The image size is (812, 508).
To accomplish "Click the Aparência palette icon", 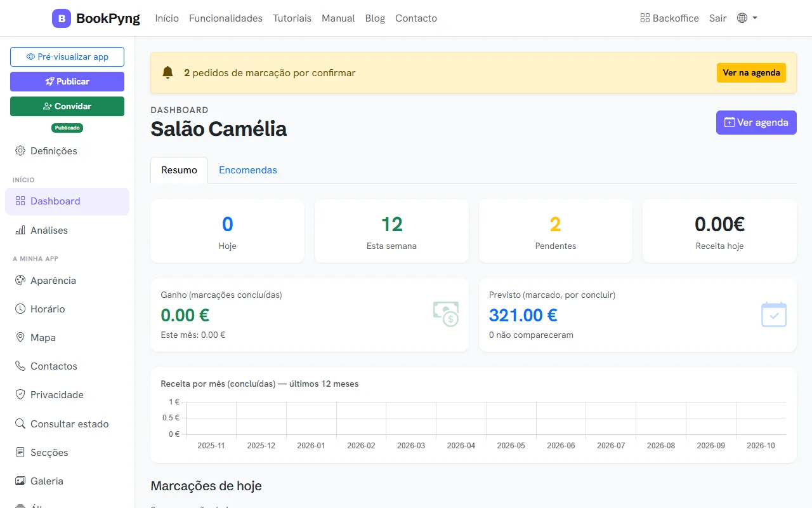I will (20, 280).
